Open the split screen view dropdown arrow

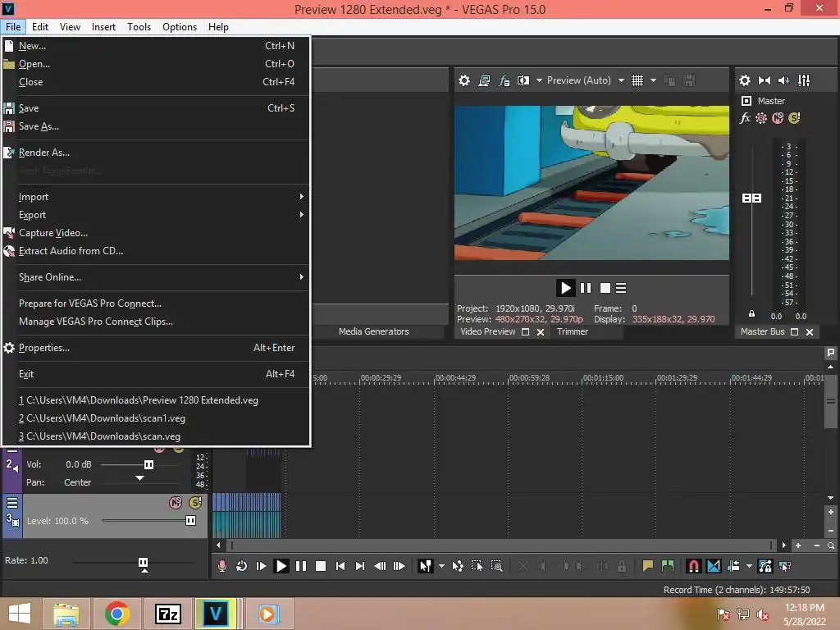click(539, 80)
